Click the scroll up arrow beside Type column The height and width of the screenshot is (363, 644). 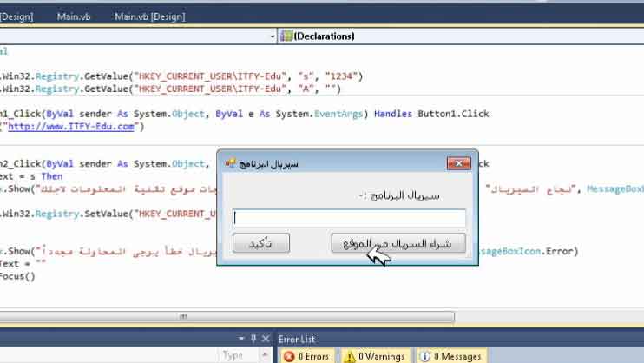click(x=265, y=355)
